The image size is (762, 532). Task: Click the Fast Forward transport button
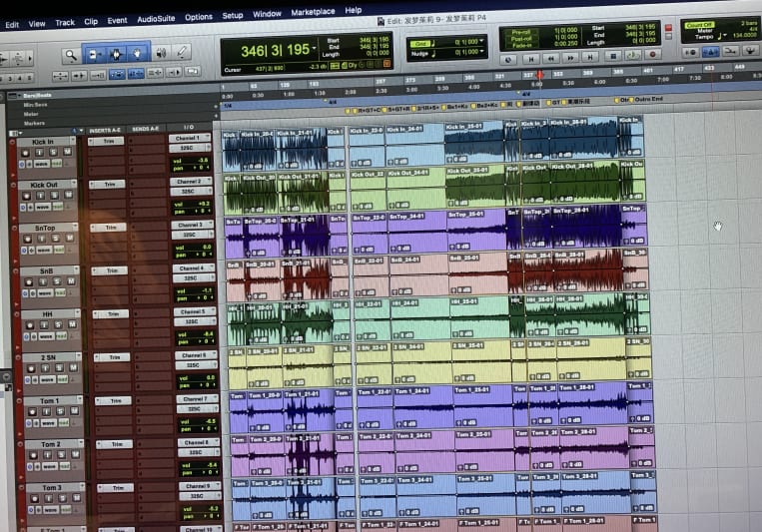[x=570, y=58]
